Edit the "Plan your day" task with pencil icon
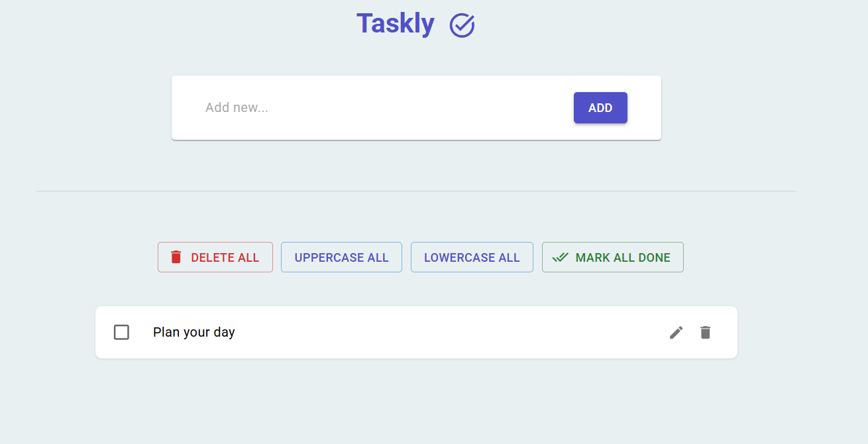 coord(676,333)
